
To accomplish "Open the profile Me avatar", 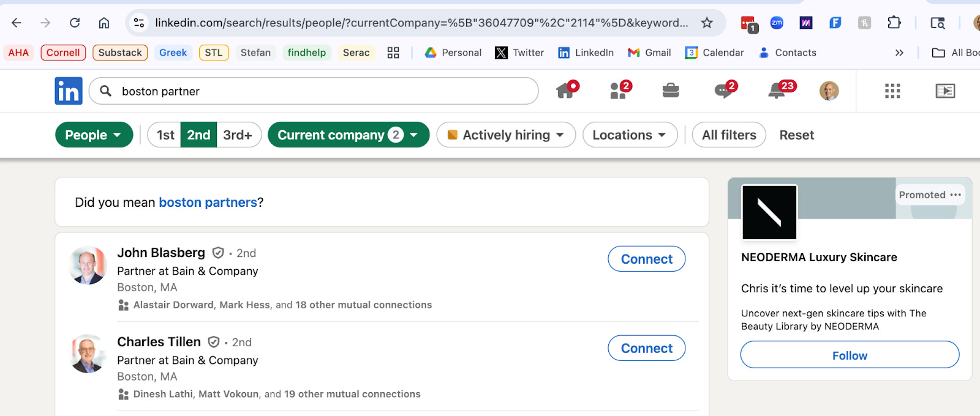I will [x=829, y=91].
